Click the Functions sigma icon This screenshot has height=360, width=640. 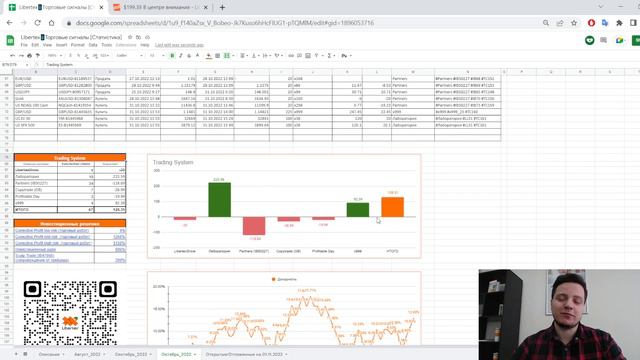click(330, 56)
